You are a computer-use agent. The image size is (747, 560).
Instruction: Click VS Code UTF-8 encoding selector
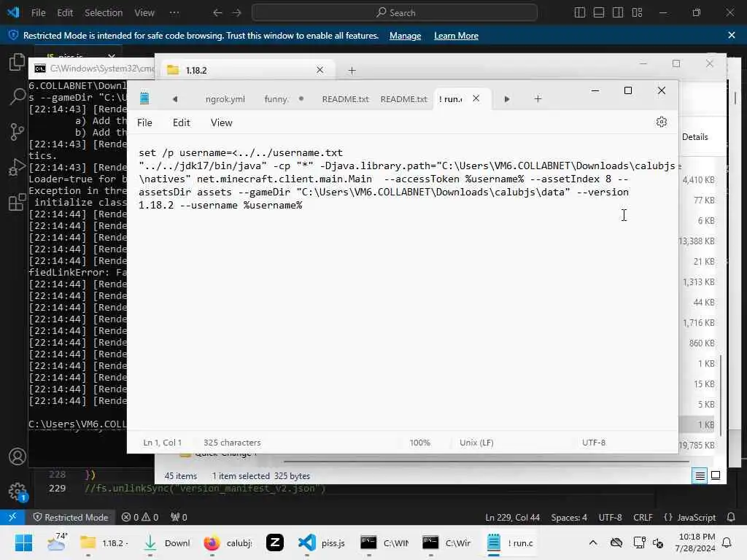(x=611, y=517)
